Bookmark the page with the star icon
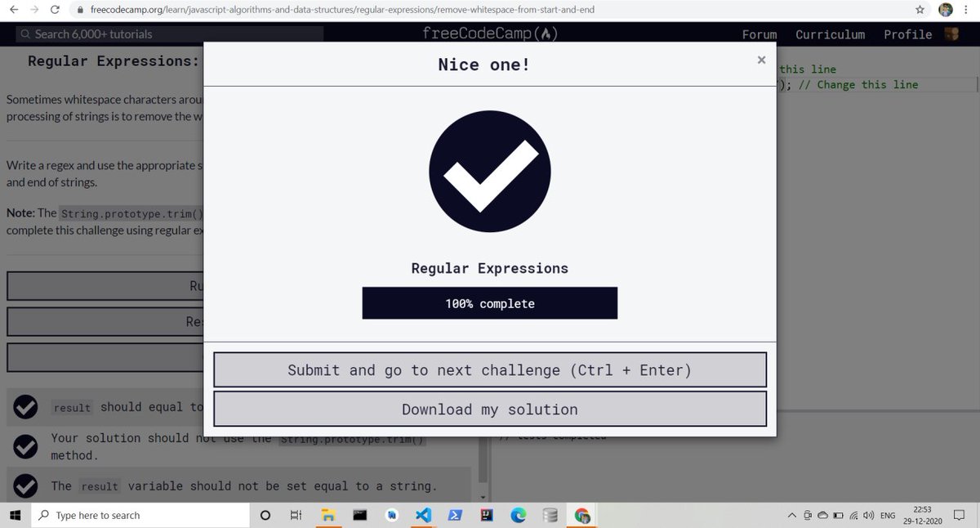The image size is (980, 528). click(920, 9)
